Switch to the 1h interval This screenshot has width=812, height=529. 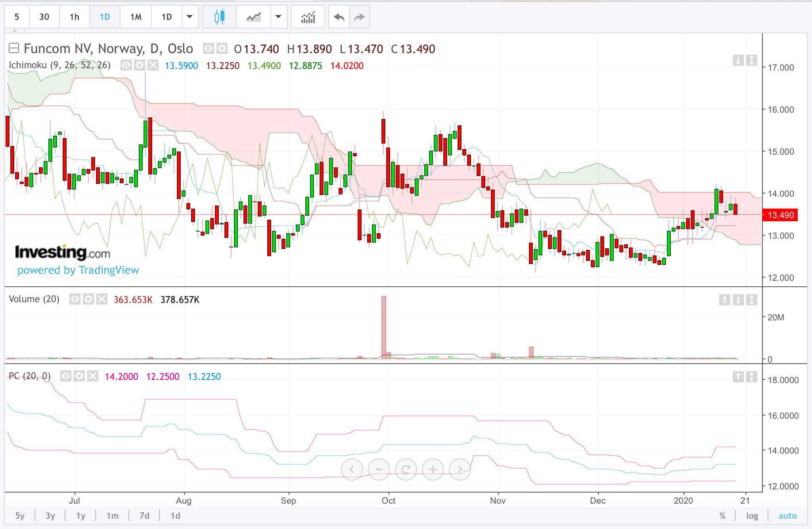pos(75,17)
